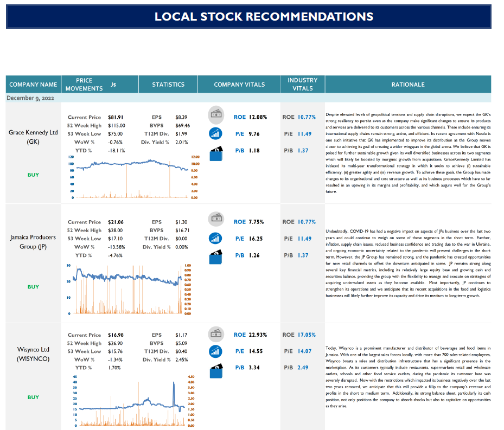Click the WoW value -13.58%
The image size is (504, 430).
[x=116, y=247]
